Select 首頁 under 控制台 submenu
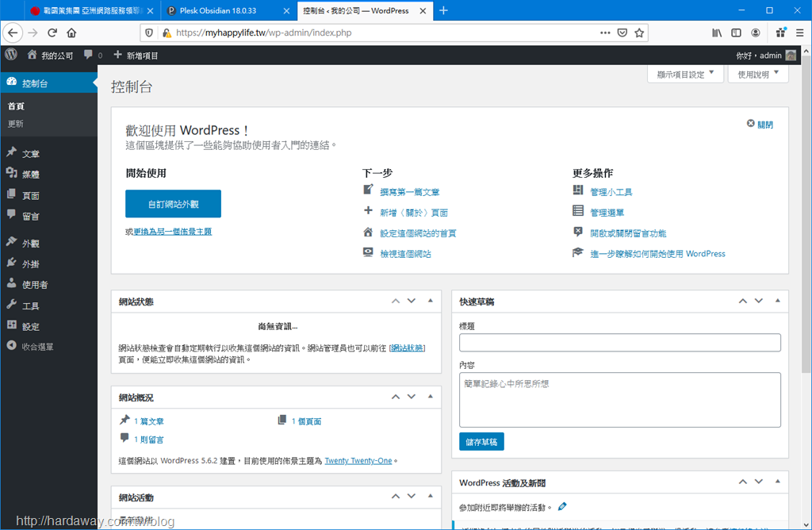The height and width of the screenshot is (530, 812). click(16, 106)
